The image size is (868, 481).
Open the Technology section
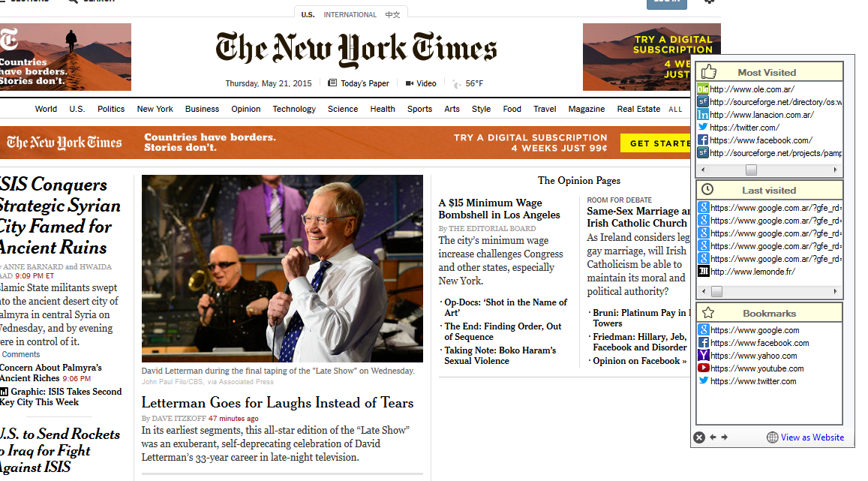click(294, 109)
